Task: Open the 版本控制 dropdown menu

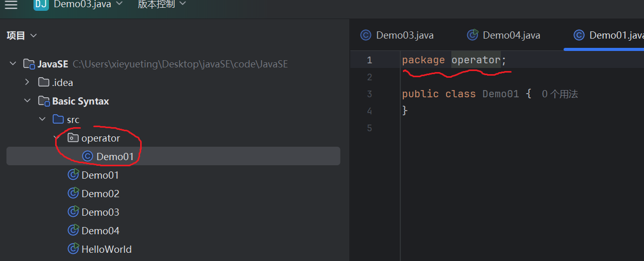Action: coord(161,5)
